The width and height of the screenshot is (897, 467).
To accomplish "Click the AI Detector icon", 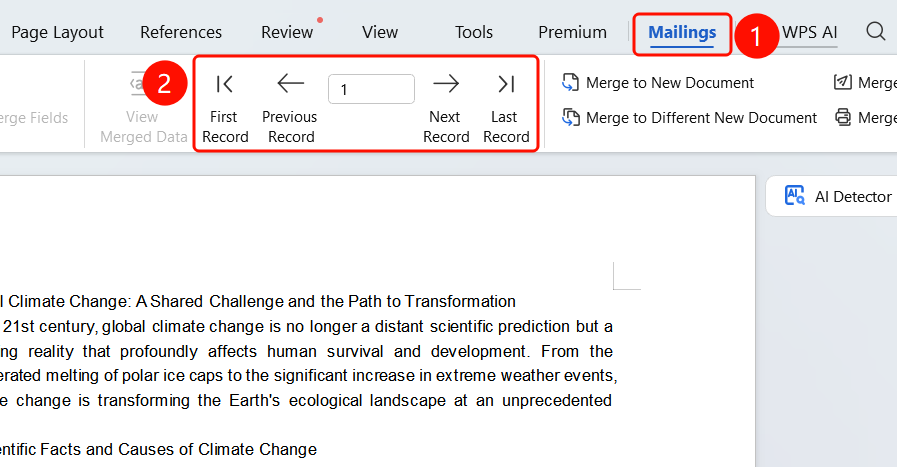I will 795,196.
